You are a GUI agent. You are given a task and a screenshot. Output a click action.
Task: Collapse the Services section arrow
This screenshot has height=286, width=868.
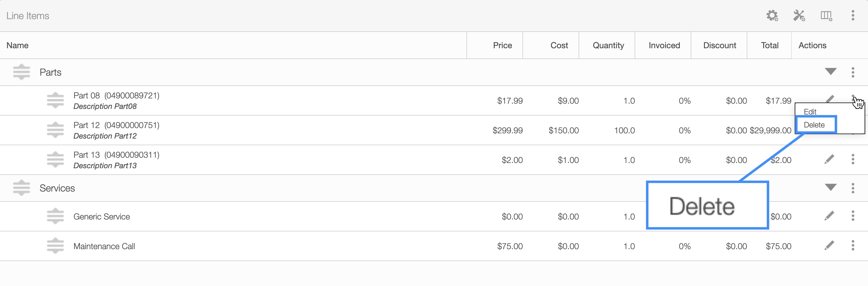[831, 187]
